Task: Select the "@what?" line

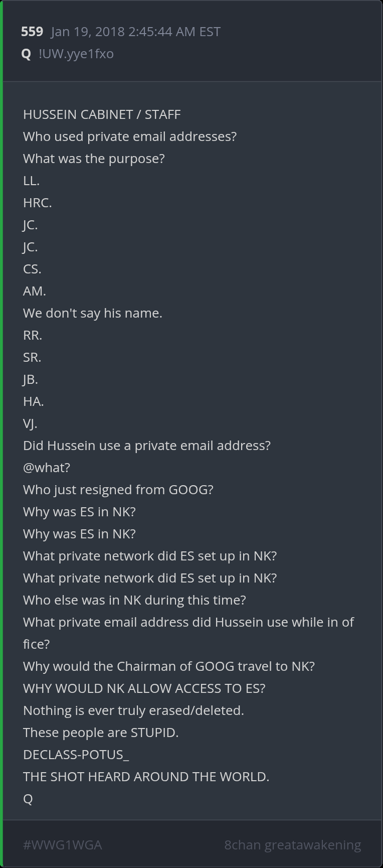Action: [x=47, y=468]
